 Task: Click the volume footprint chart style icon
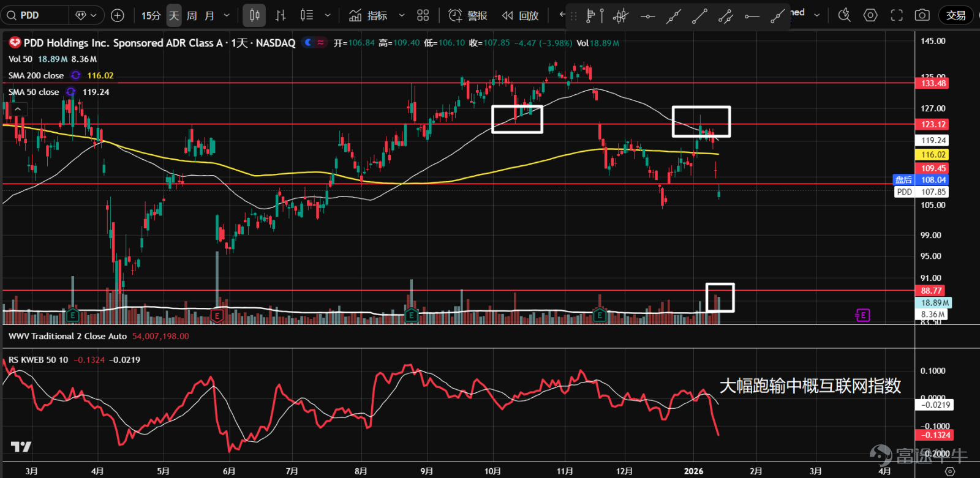[307, 15]
